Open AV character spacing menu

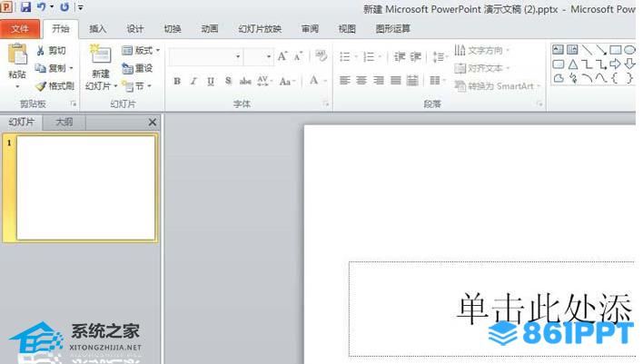pyautogui.click(x=264, y=81)
